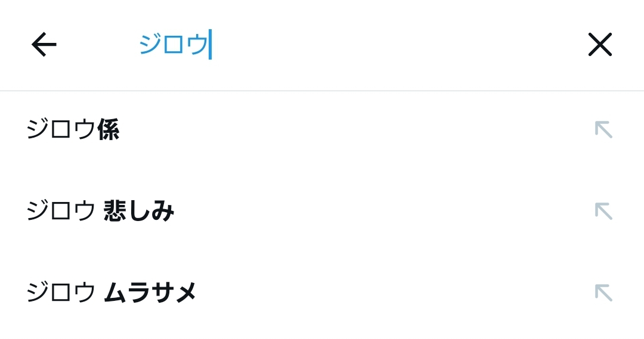Insert ジロウ 悲しみ into search via arrow
Image resolution: width=644 pixels, height=339 pixels.
[603, 211]
